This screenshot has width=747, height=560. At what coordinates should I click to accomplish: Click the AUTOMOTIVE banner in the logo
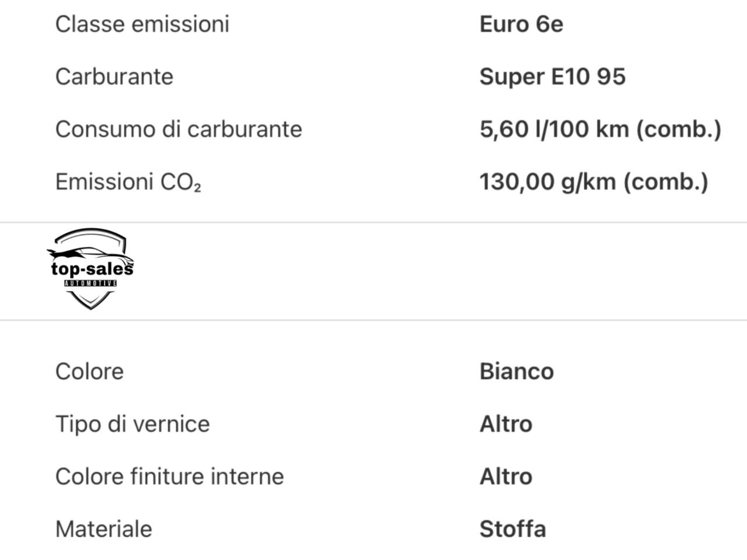90,283
